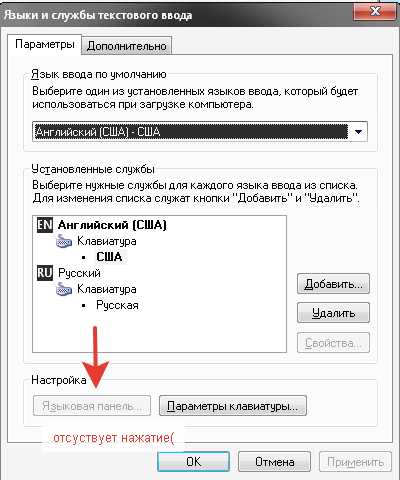Select the Русский language entry in list
Viewport: 400px width, 480px height.
pyautogui.click(x=79, y=273)
